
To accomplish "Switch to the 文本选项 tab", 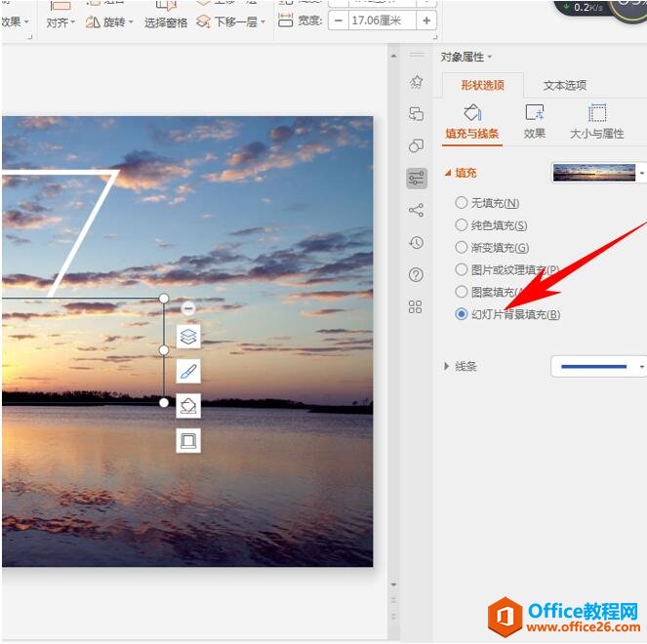I will [x=565, y=85].
